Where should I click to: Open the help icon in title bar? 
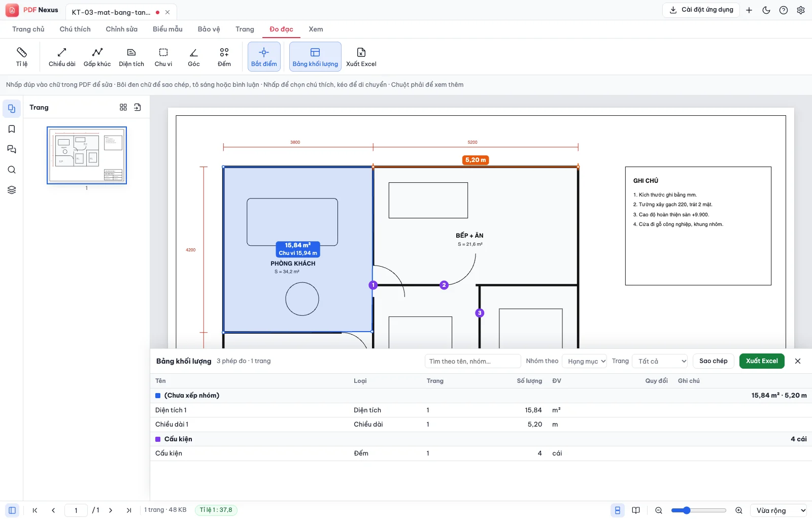click(784, 10)
